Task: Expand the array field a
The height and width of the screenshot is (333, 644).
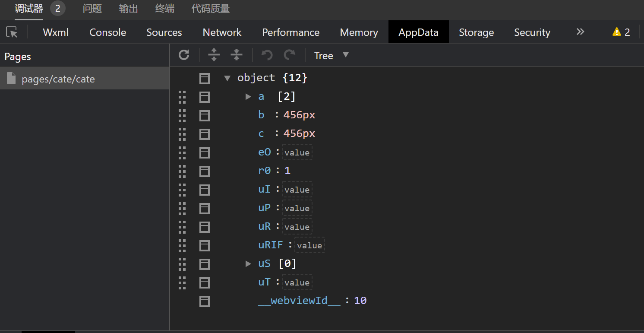Action: [248, 96]
